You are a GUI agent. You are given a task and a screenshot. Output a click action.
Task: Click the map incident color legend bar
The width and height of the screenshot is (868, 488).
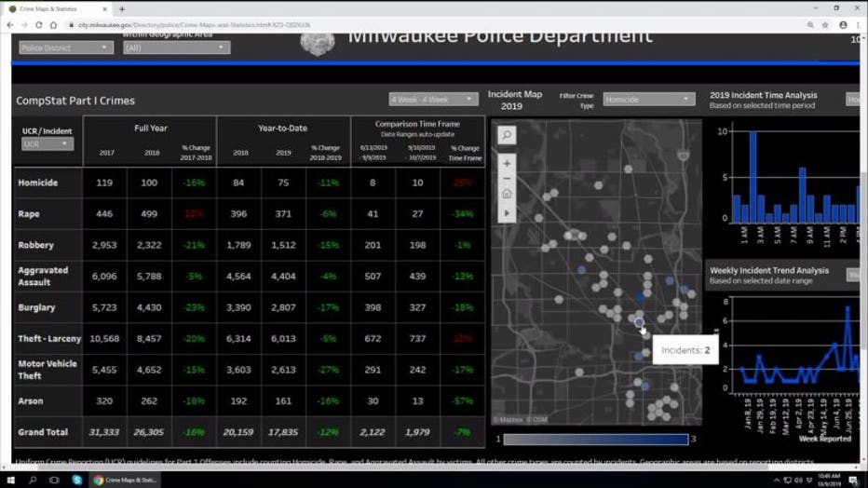coord(596,440)
